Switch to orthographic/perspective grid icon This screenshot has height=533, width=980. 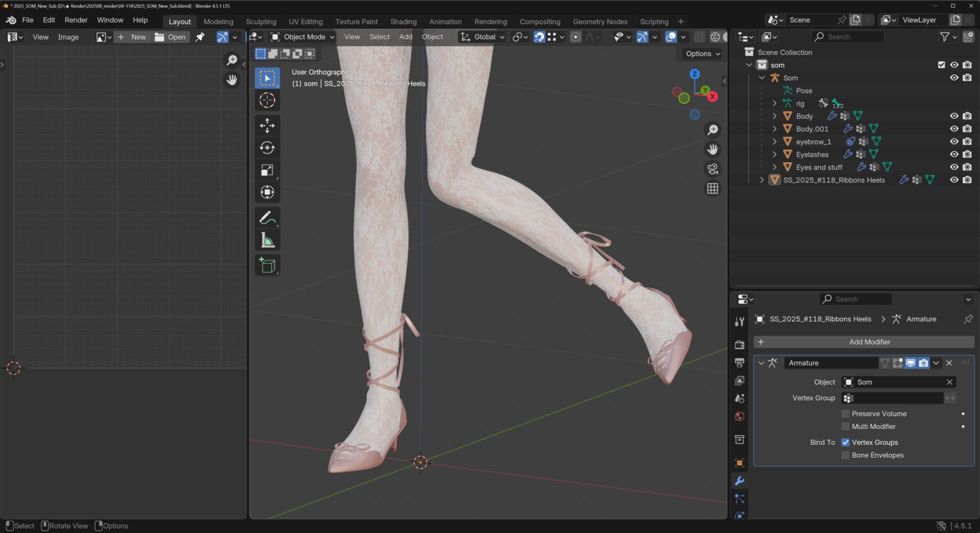(713, 189)
